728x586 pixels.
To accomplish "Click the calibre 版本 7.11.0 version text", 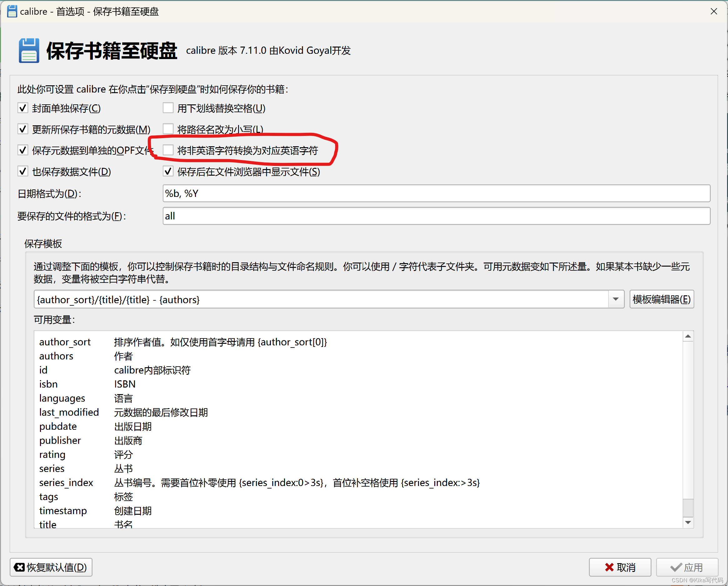I will [x=268, y=50].
